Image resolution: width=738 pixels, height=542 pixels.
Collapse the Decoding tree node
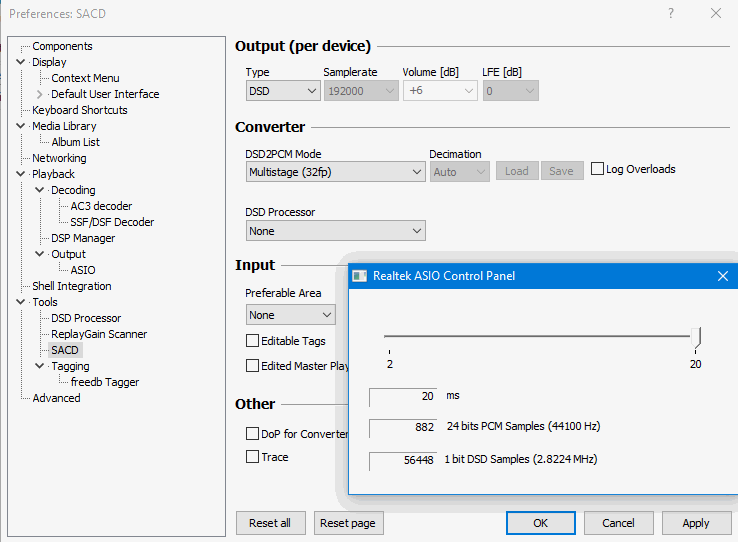tap(40, 190)
